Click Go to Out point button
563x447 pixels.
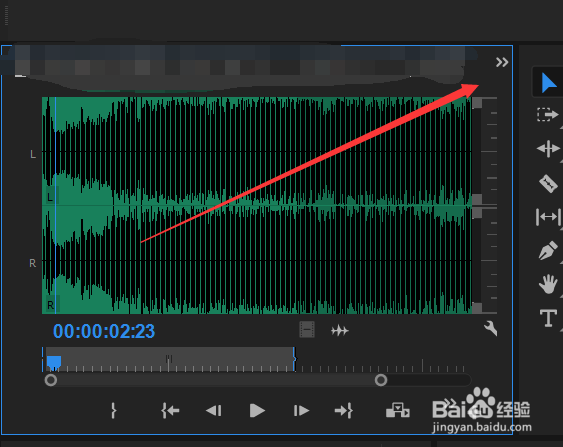point(344,410)
